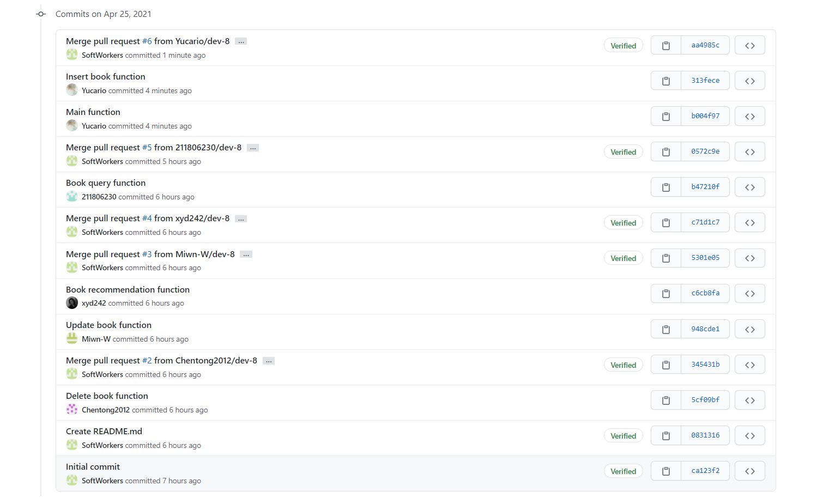Show details of merge pull request #3
835x504 pixels.
(x=246, y=254)
